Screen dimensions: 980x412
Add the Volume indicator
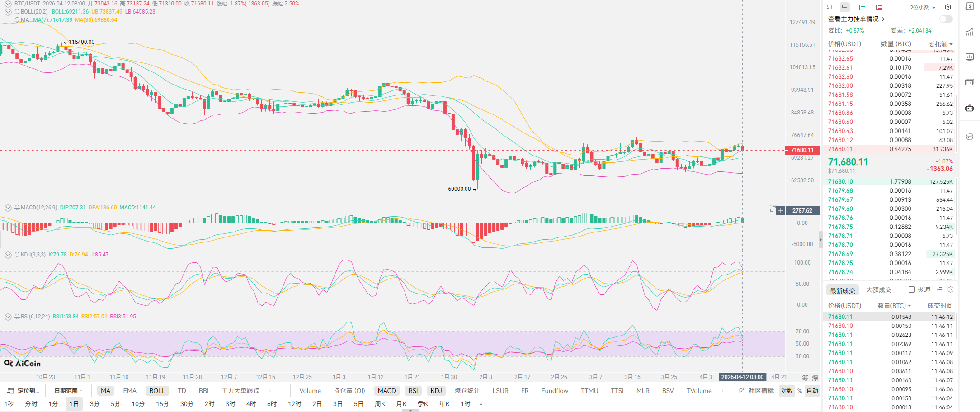pyautogui.click(x=310, y=391)
